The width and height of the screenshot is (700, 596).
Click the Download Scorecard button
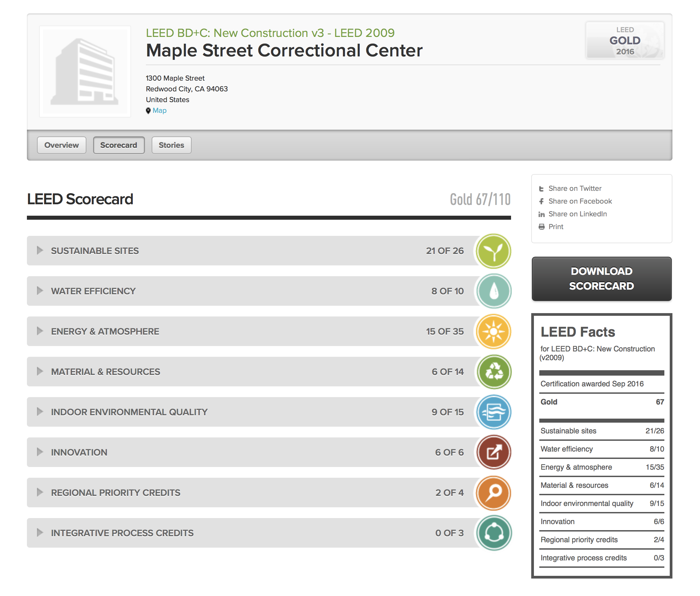tap(601, 279)
